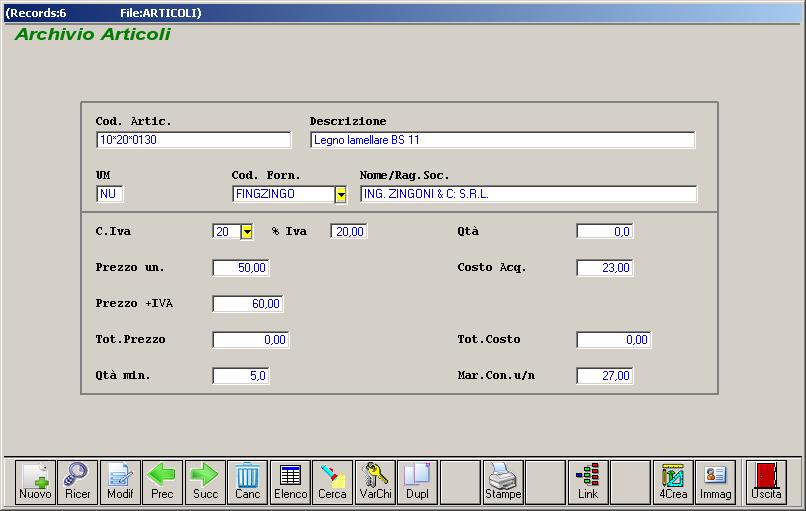Click the Tot.Costo field
The image size is (806, 511).
pyautogui.click(x=614, y=340)
